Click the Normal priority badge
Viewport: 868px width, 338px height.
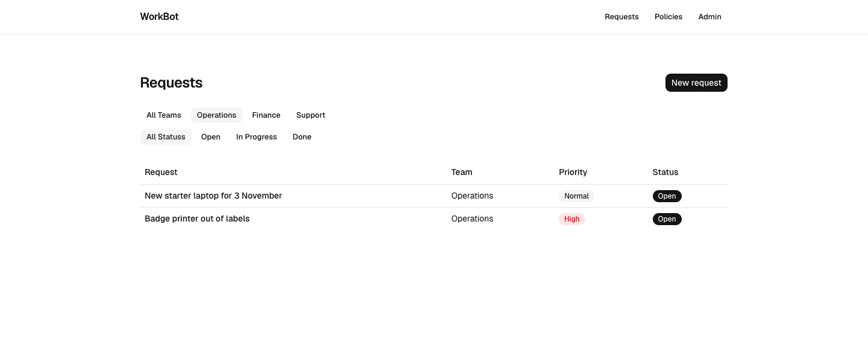pyautogui.click(x=576, y=196)
